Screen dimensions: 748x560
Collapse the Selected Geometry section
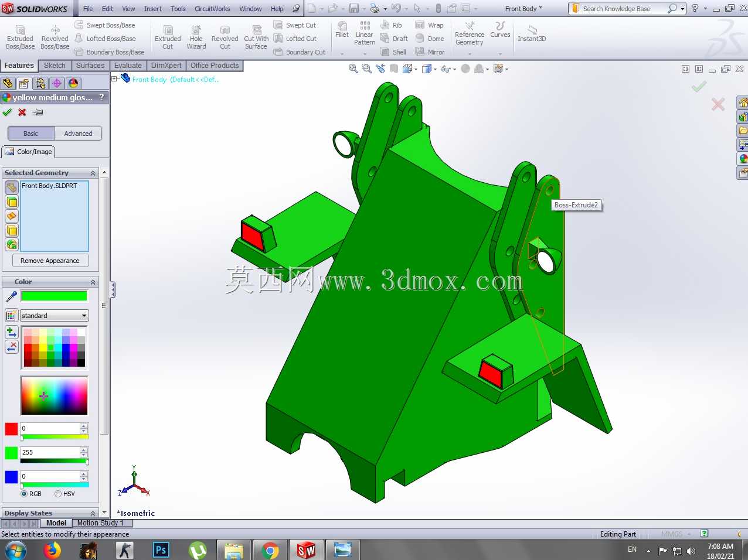(93, 173)
